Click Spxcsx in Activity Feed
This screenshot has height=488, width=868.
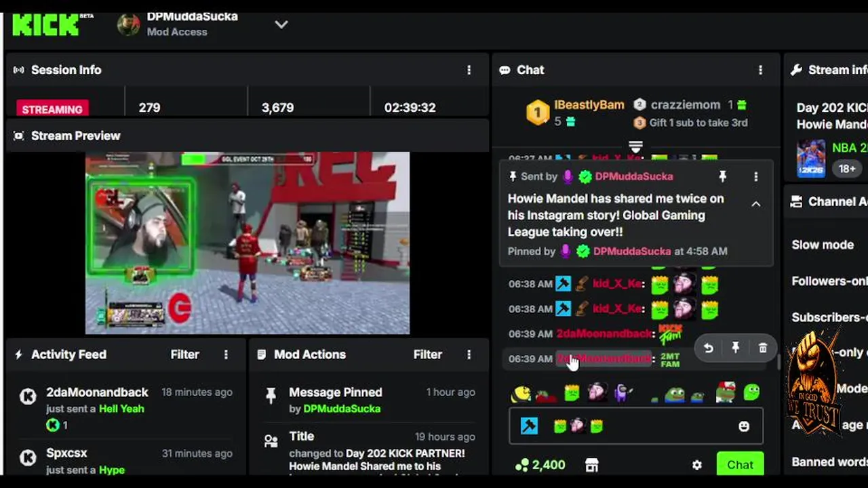tap(66, 453)
